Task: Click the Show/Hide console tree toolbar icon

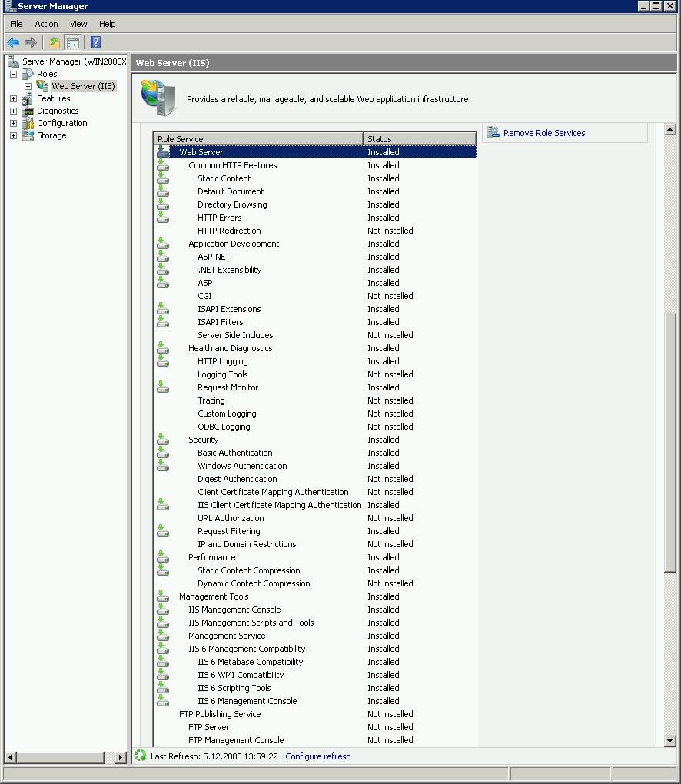Action: [72, 43]
